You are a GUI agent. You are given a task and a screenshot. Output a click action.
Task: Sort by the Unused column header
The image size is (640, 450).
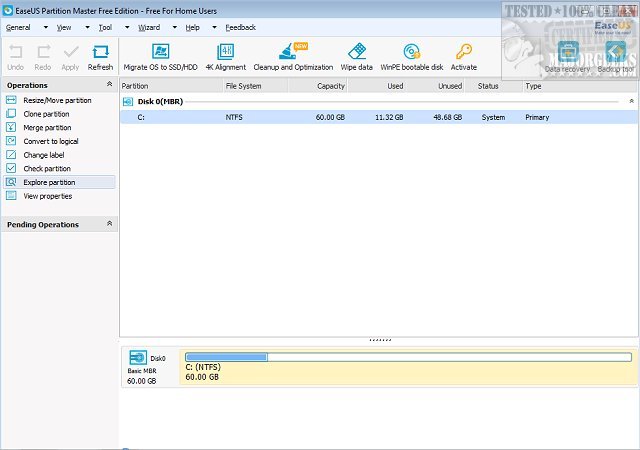(x=435, y=86)
